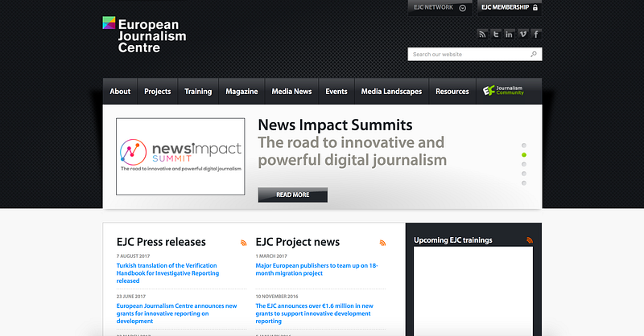Image resolution: width=644 pixels, height=336 pixels.
Task: Open Turkish translation of Verification Handbook article
Action: 167,273
